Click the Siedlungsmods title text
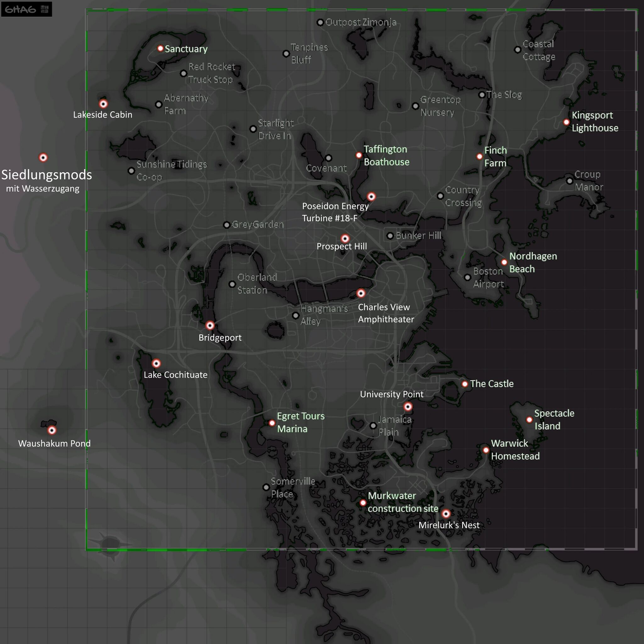Viewport: 644px width, 644px height. (47, 175)
